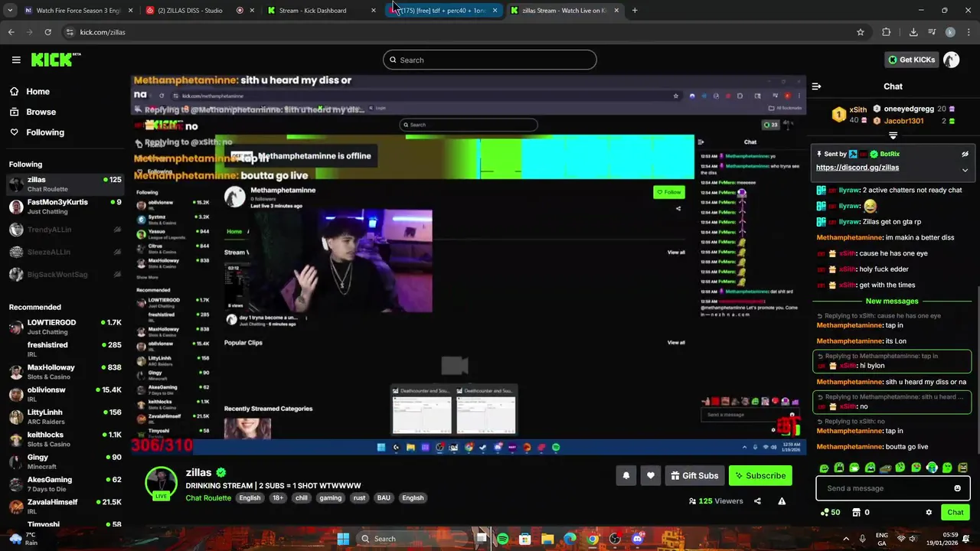Open LittyLinhh ARC Raiders channel
The width and height of the screenshot is (980, 551).
64,416
